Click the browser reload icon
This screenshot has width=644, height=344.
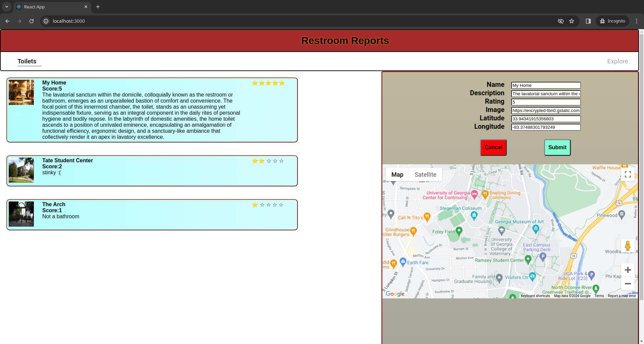(31, 21)
